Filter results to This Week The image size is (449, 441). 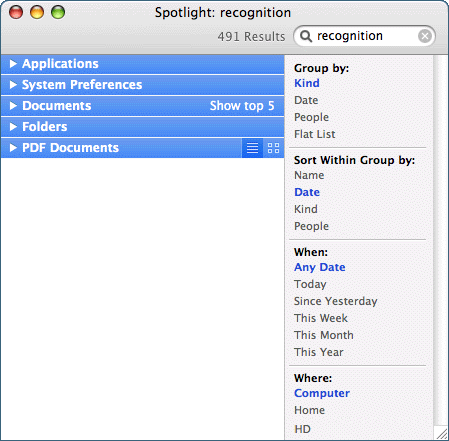[x=321, y=318]
